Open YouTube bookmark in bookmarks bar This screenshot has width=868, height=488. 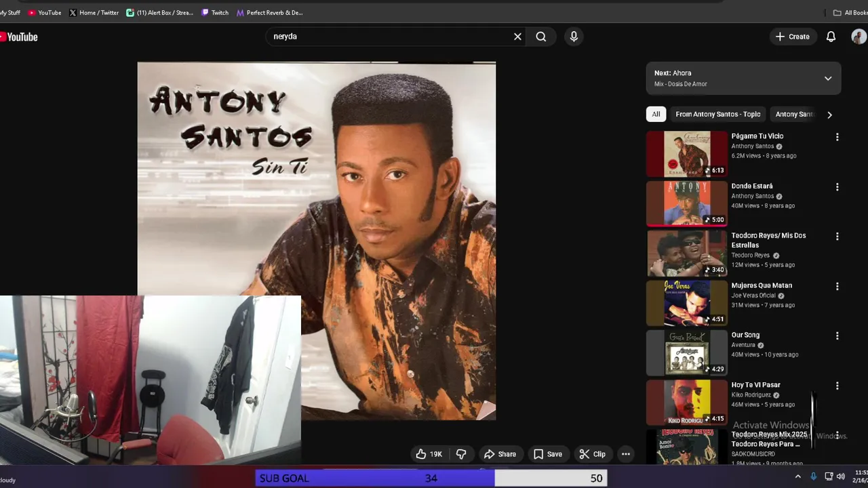click(x=45, y=12)
